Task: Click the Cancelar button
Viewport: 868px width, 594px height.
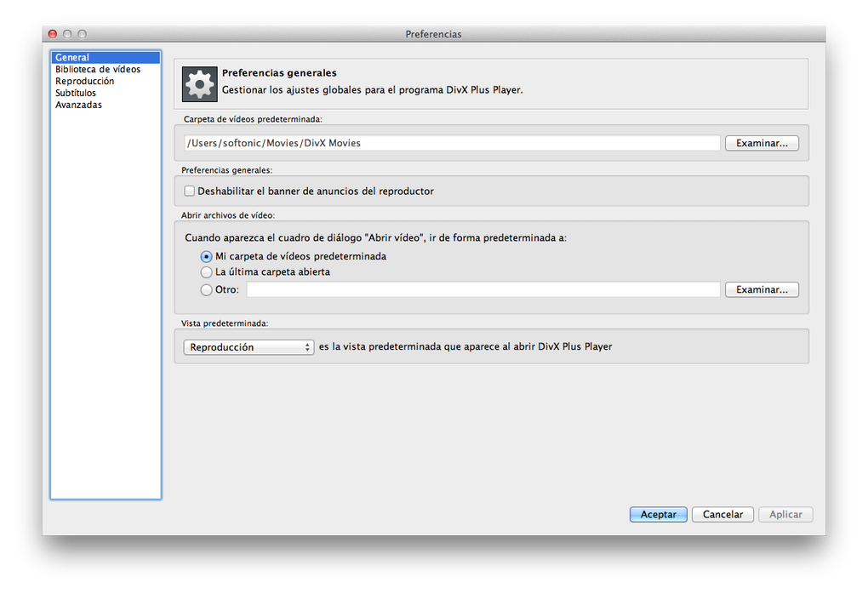Action: [722, 515]
